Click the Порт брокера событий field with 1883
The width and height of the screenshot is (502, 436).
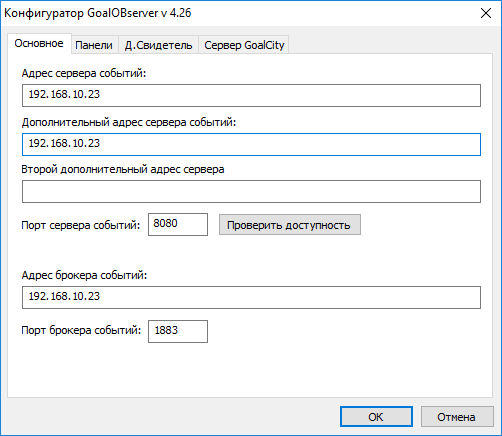click(178, 331)
